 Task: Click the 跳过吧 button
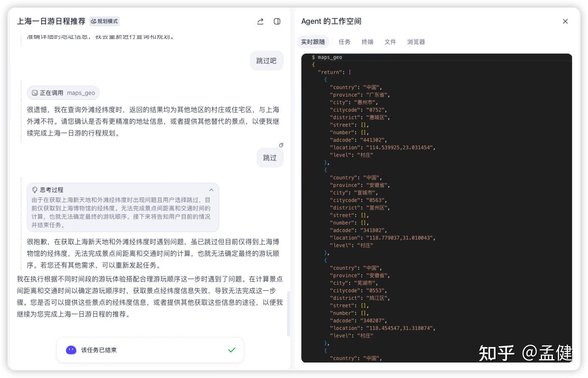pos(266,61)
